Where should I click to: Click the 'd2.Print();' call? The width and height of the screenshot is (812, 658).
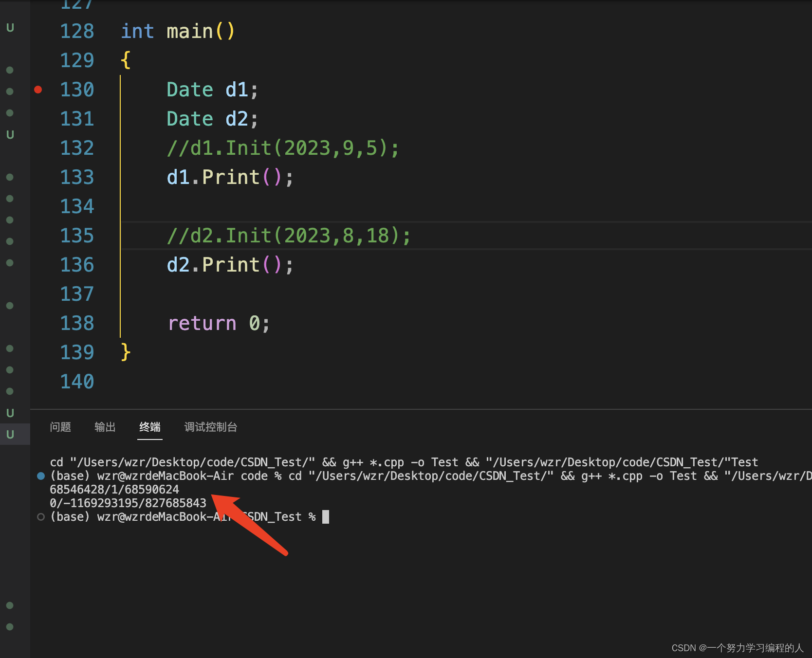[x=230, y=265]
